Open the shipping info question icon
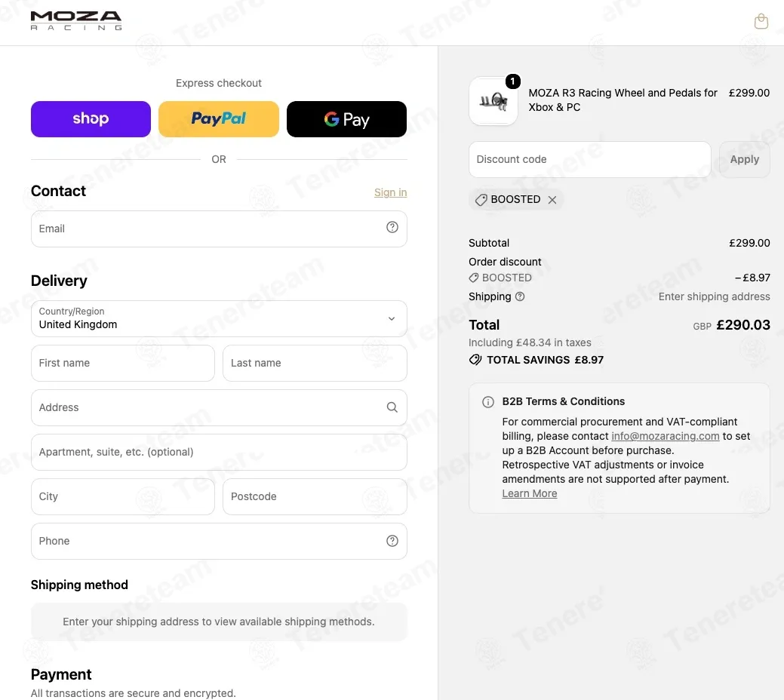The image size is (784, 700). (x=520, y=296)
